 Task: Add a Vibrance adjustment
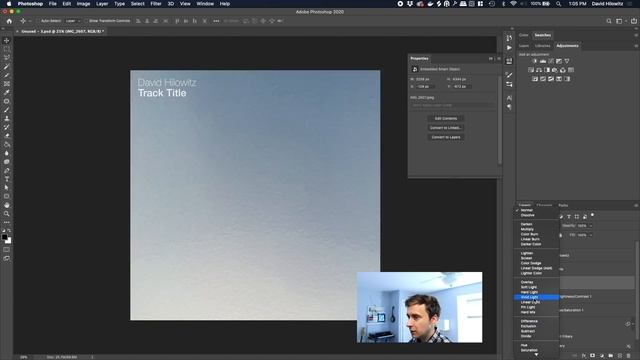pyautogui.click(x=567, y=61)
